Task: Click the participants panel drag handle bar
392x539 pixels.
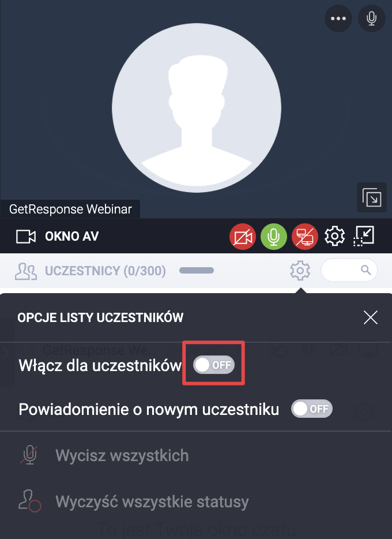Action: point(197,271)
